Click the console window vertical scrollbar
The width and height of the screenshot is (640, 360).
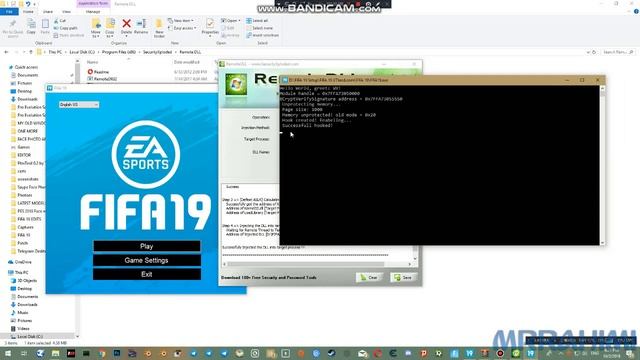pos(602,165)
